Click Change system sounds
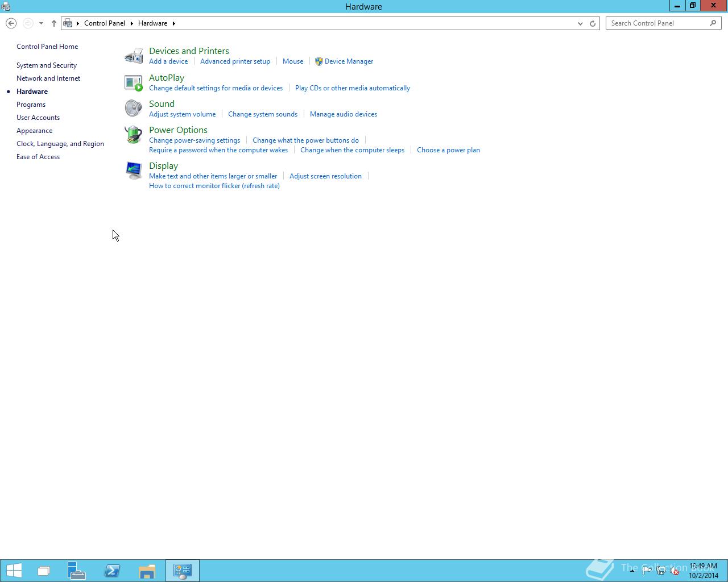The image size is (728, 582). [263, 114]
